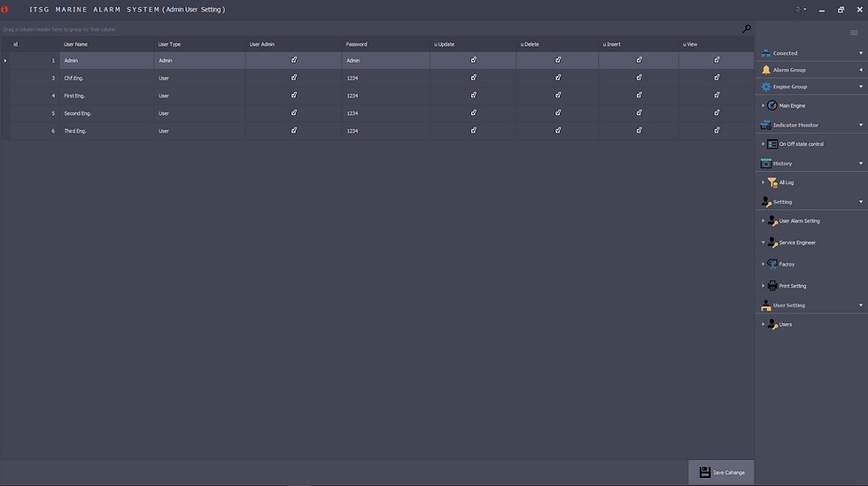Toggle u Update checkbox for Second Eng. row
Viewport: 868px width, 486px height.
(473, 113)
